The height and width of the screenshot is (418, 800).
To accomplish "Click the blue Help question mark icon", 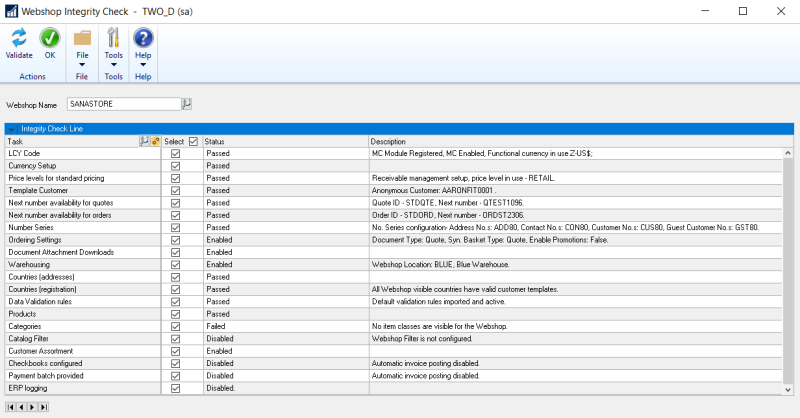I will click(x=143, y=38).
